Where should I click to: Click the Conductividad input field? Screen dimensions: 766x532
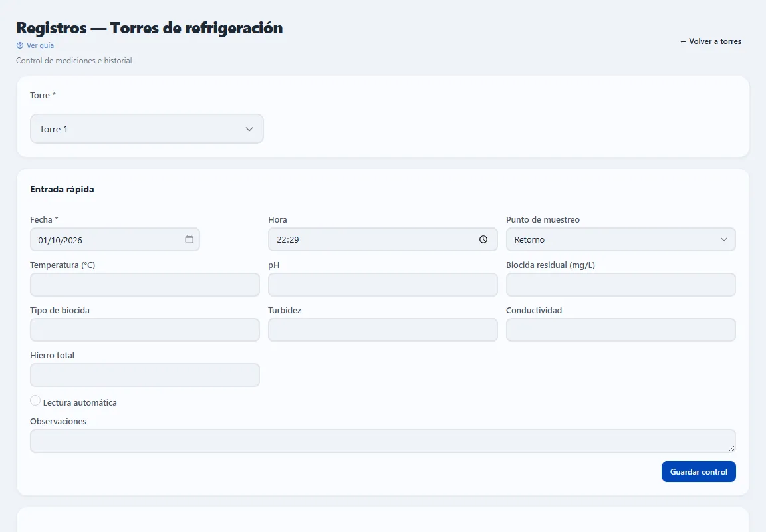[620, 330]
